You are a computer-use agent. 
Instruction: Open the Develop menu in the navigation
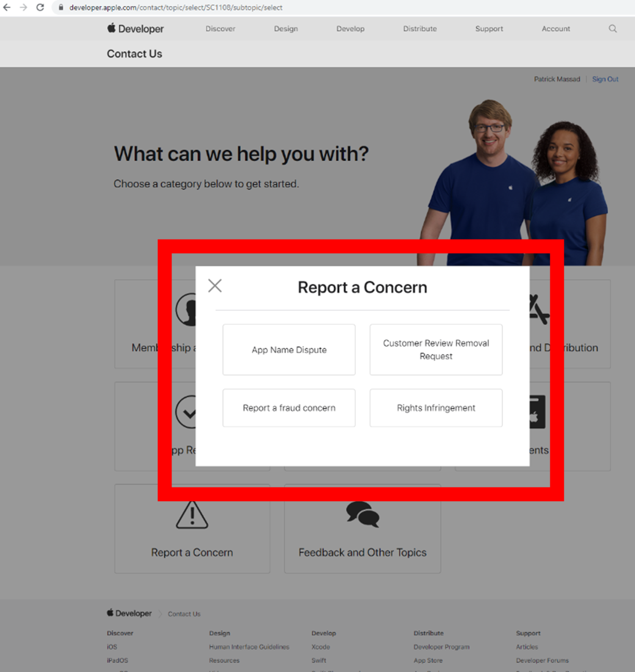tap(350, 29)
